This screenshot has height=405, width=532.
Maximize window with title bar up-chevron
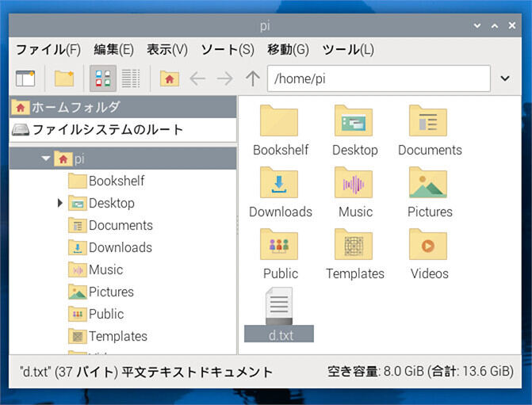coord(495,26)
